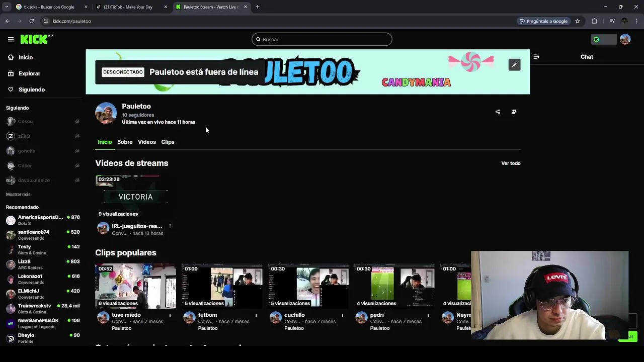
Task: Open options menu for cuchillo clip
Action: tap(342, 315)
